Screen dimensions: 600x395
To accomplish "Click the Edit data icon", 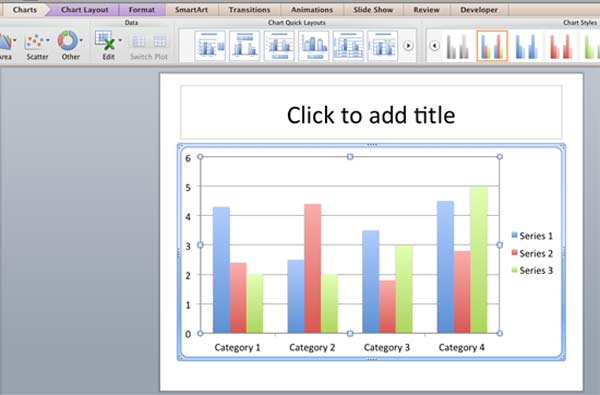I will point(105,41).
